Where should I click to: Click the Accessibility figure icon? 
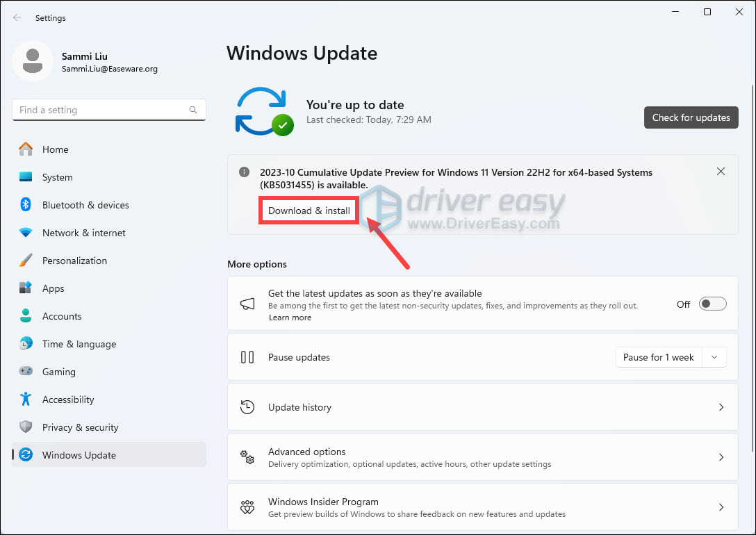point(26,399)
